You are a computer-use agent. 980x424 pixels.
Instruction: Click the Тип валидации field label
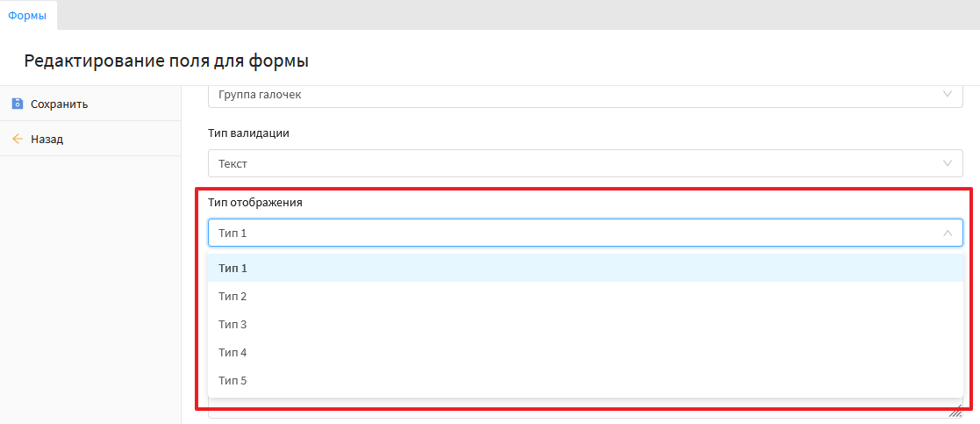(x=248, y=133)
